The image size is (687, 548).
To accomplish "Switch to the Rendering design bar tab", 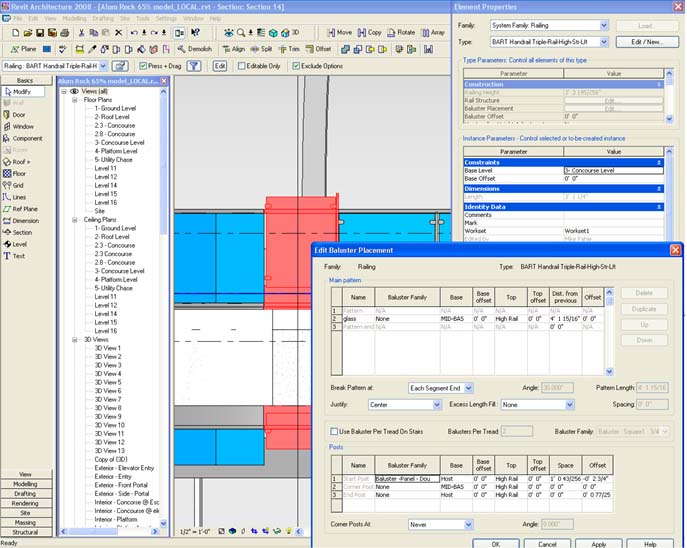I will click(24, 503).
